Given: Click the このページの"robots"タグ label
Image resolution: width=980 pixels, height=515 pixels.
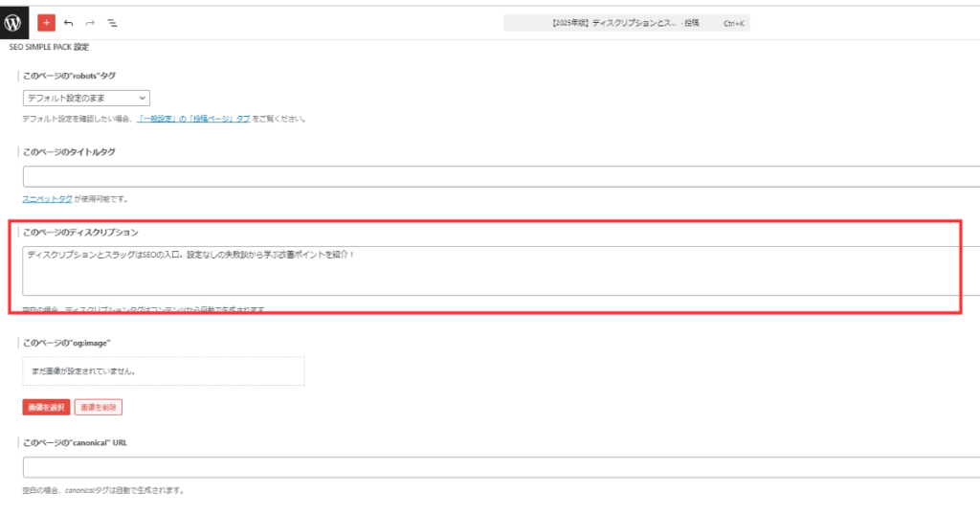Looking at the screenshot, I should pos(69,75).
